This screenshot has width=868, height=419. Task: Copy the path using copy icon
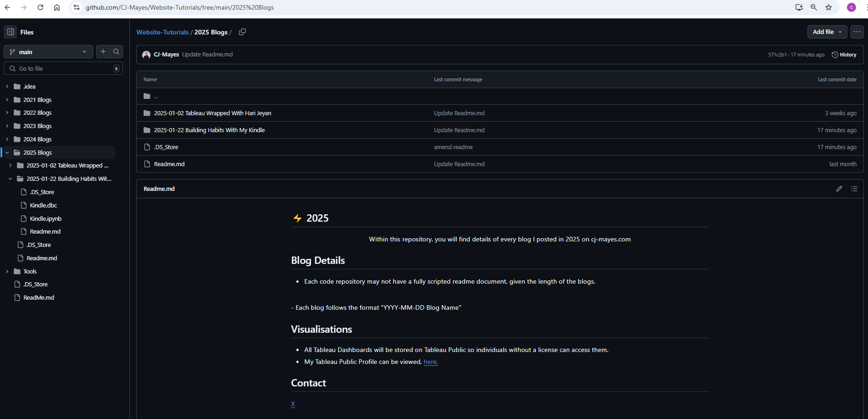(x=242, y=32)
